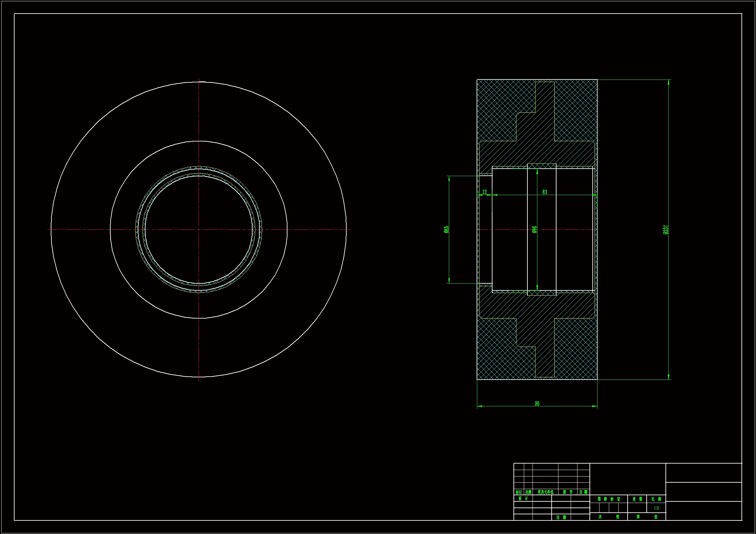Click the 1:1 scale value in title block

click(656, 508)
